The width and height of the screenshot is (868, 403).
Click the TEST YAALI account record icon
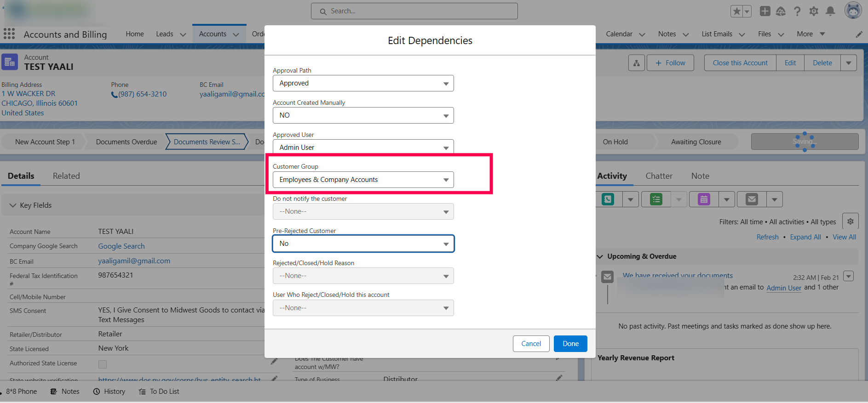click(10, 62)
